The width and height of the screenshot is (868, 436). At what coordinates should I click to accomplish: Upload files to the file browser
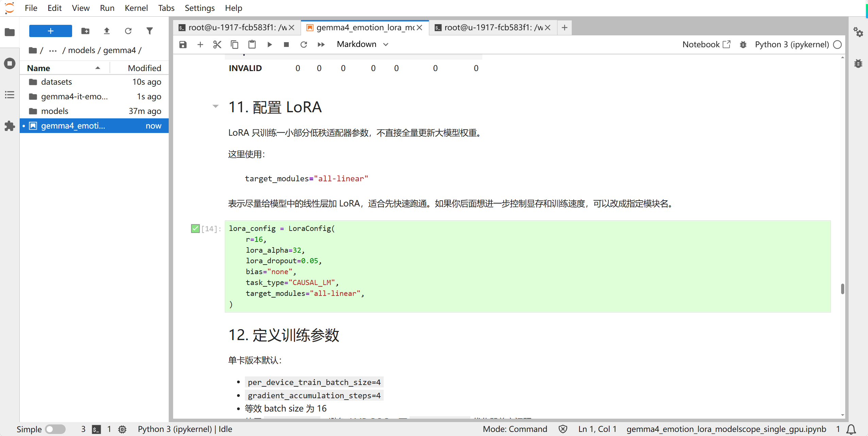tap(107, 31)
